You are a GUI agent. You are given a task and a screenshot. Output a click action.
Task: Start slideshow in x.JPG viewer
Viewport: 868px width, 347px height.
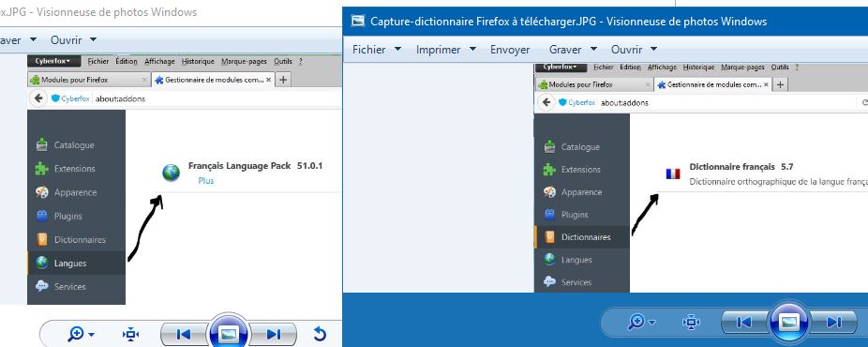pyautogui.click(x=228, y=333)
